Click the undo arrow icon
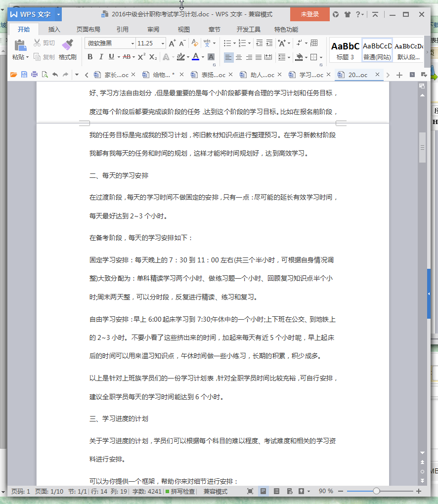Image resolution: width=438 pixels, height=504 pixels. (x=55, y=75)
